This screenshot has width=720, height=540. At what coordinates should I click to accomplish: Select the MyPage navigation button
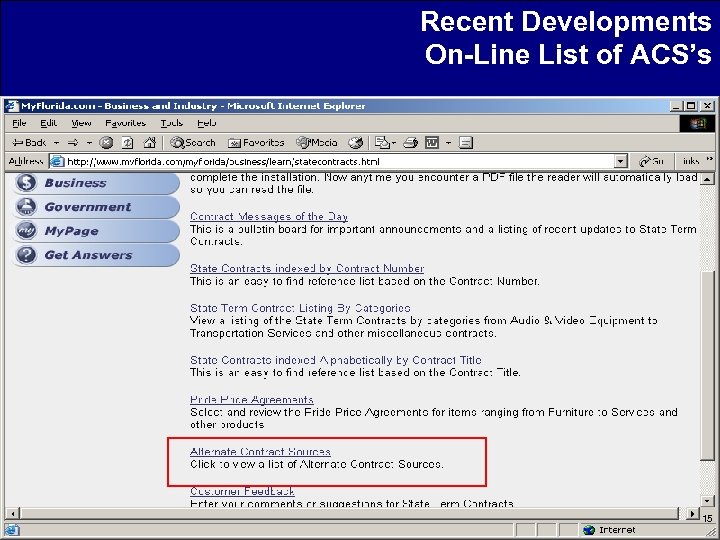[96, 231]
